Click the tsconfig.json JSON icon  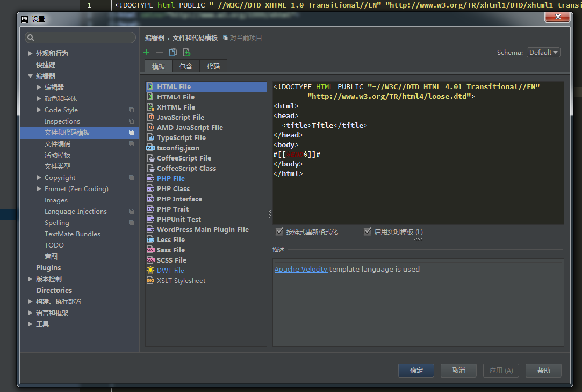[x=150, y=148]
